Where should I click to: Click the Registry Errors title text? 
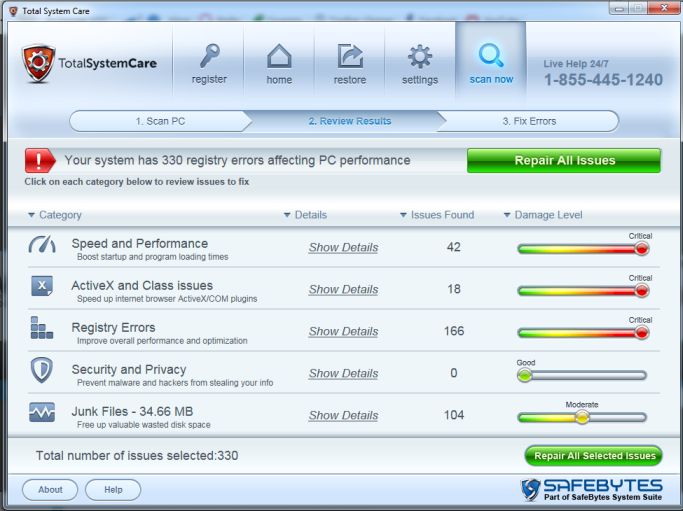(x=113, y=328)
